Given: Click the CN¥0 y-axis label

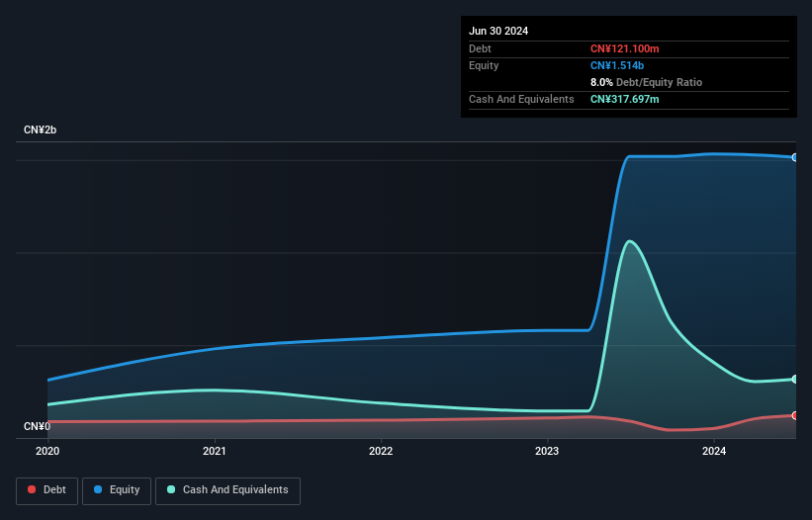Looking at the screenshot, I should pyautogui.click(x=37, y=426).
